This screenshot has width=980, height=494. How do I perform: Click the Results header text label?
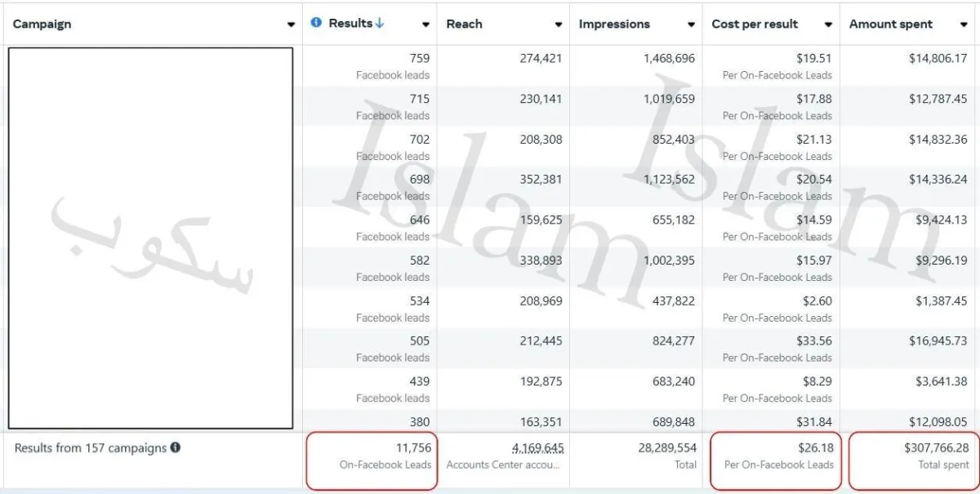coord(350,24)
